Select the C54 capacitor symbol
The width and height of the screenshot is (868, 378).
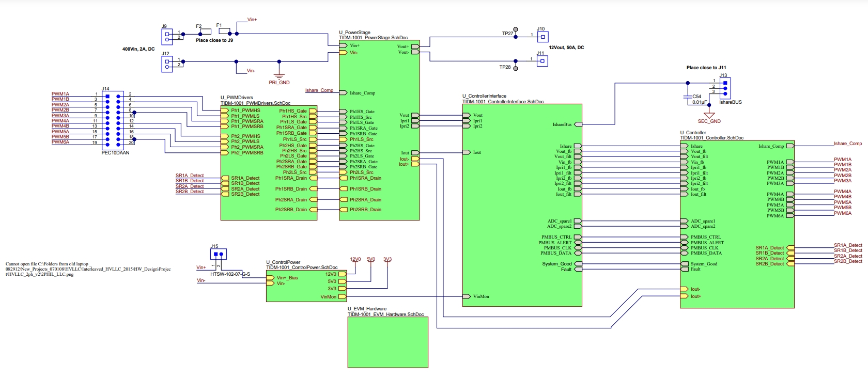687,97
